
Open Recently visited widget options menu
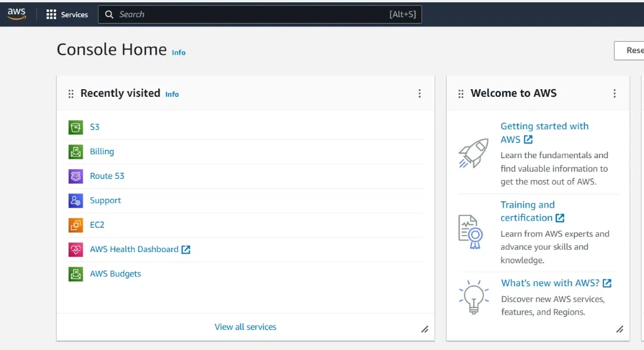(x=419, y=93)
